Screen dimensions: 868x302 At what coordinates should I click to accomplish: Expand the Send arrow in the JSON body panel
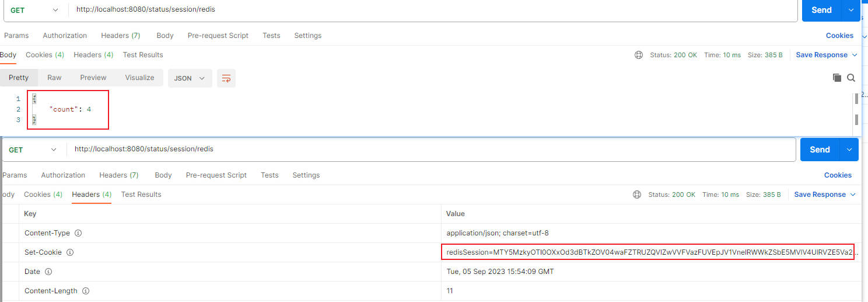point(850,10)
